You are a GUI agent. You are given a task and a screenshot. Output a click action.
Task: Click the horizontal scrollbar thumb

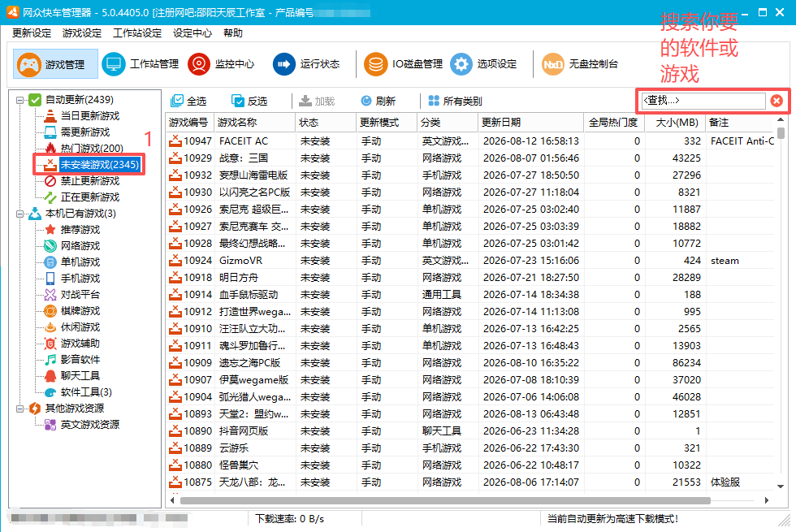[x=445, y=500]
